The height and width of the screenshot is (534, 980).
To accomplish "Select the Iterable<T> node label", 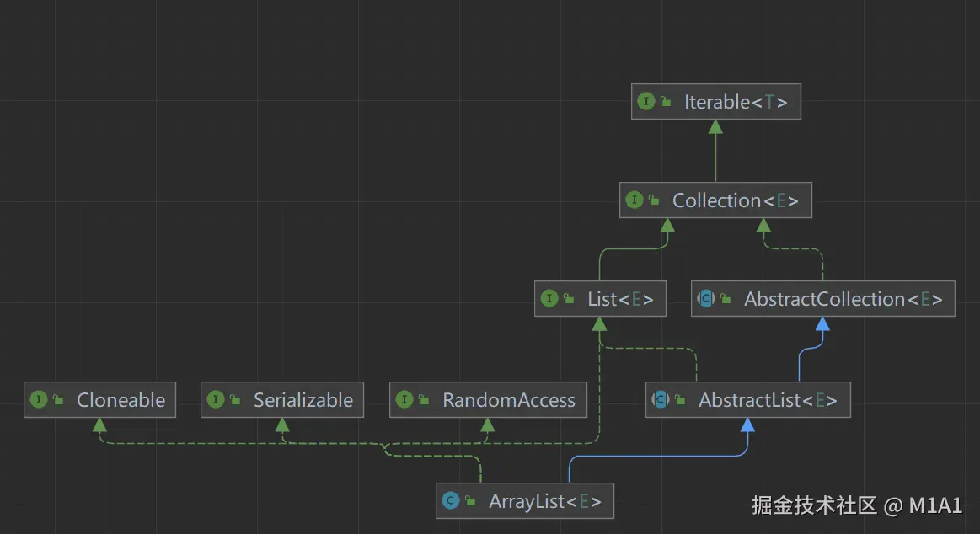I will (x=736, y=102).
